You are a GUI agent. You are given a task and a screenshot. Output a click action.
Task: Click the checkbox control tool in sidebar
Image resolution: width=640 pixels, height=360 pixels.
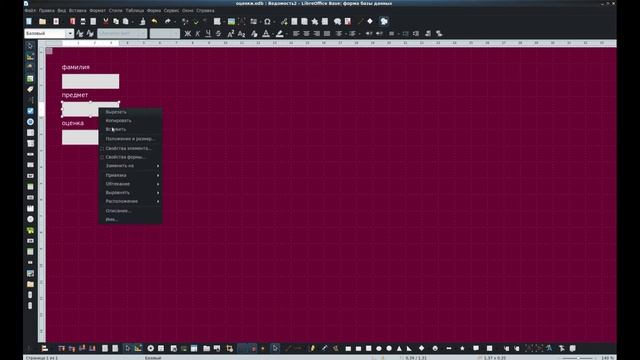pyautogui.click(x=30, y=111)
